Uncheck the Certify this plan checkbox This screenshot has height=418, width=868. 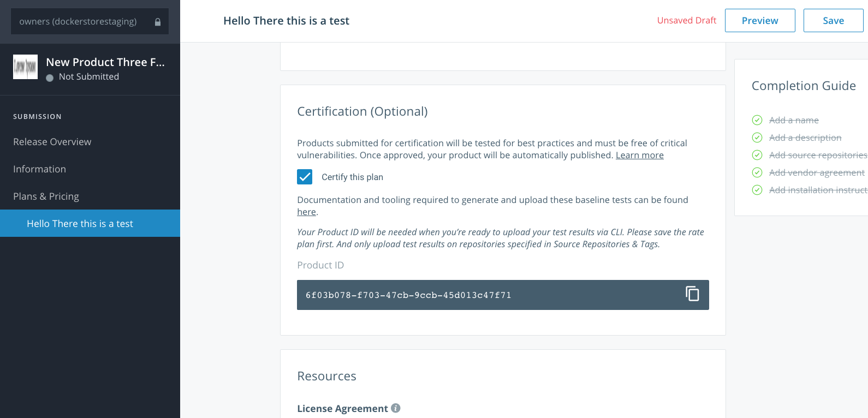[x=305, y=177]
